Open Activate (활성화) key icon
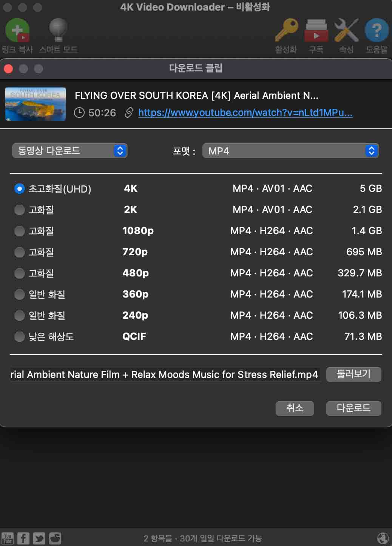 (x=286, y=30)
